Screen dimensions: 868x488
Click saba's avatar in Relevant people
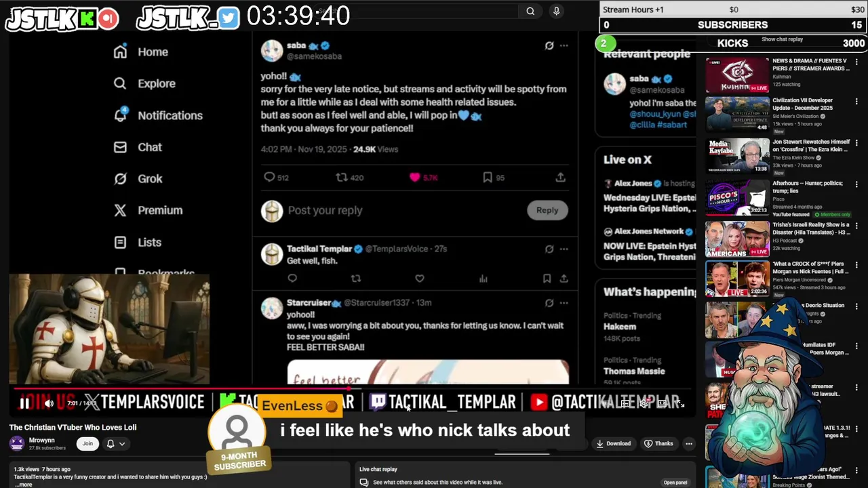[615, 84]
